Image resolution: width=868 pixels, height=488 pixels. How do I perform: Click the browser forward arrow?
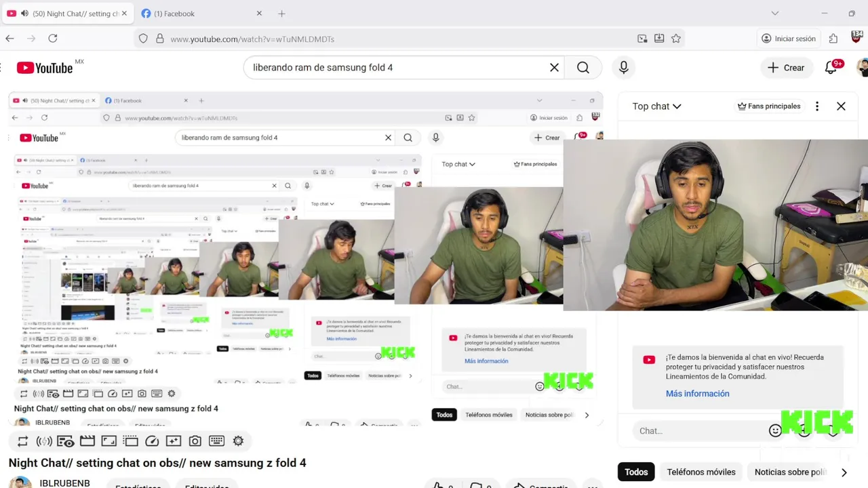tap(31, 39)
